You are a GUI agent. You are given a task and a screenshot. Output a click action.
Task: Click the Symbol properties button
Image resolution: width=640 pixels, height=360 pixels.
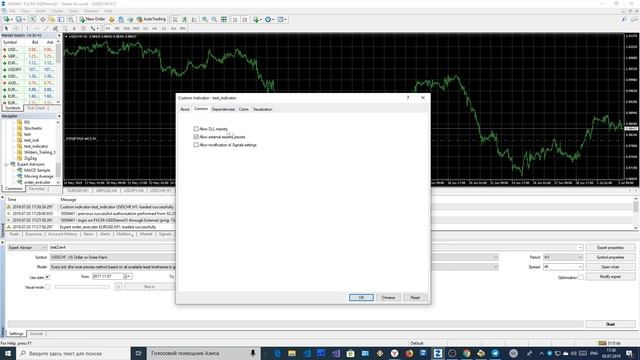tap(610, 258)
